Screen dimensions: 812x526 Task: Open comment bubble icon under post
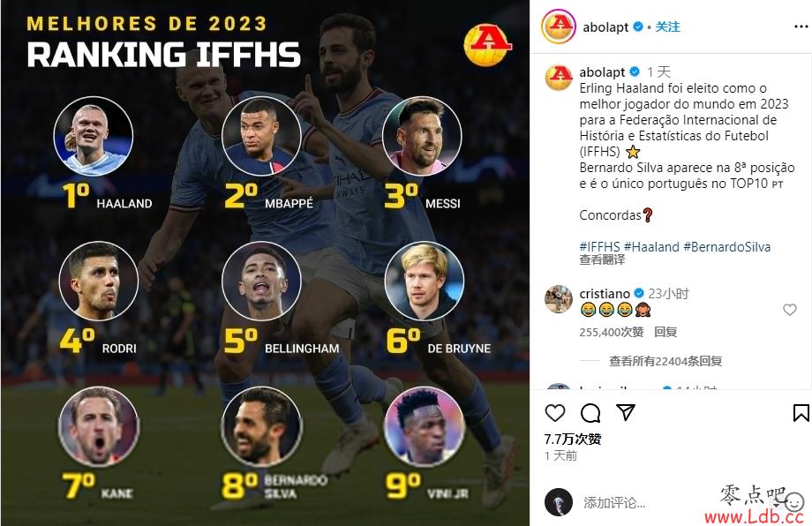(590, 413)
